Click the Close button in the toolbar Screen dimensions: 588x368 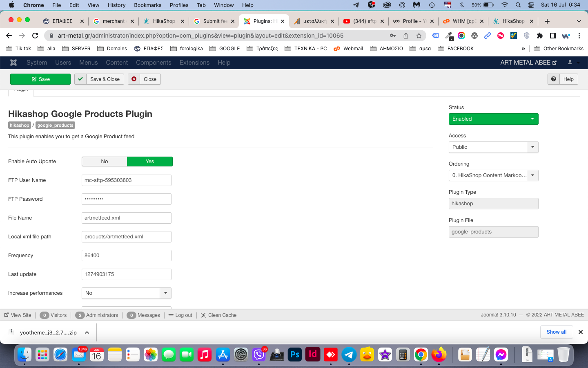click(144, 79)
